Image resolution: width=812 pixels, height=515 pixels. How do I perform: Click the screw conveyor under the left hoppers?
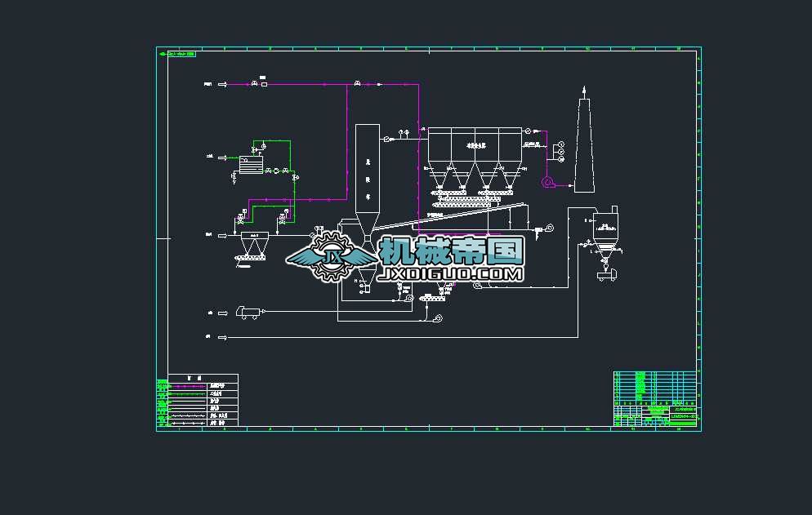(x=448, y=193)
